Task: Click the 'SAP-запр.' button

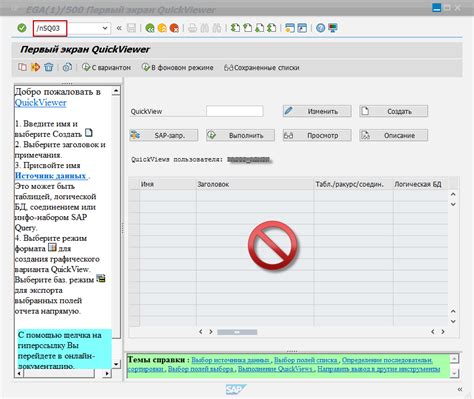Action: pos(164,135)
